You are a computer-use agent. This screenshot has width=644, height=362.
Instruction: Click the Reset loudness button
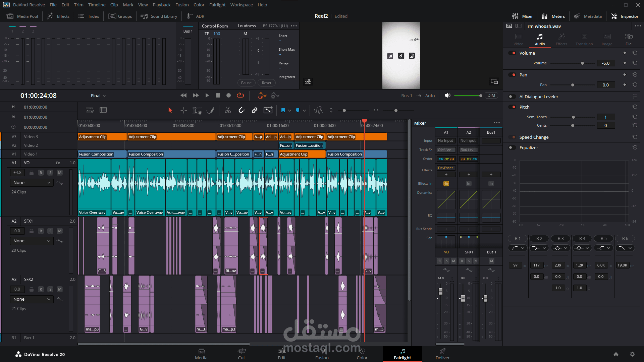pos(266,83)
